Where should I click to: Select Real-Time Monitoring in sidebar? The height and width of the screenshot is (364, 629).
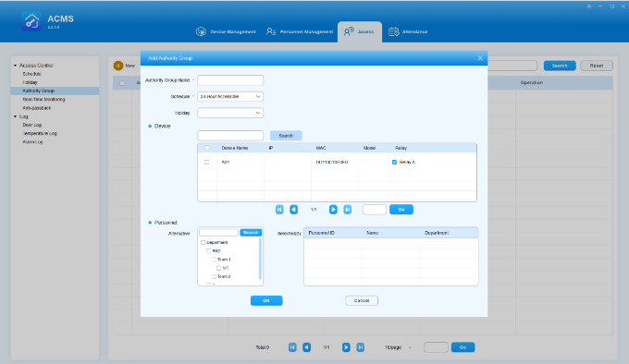tap(43, 99)
